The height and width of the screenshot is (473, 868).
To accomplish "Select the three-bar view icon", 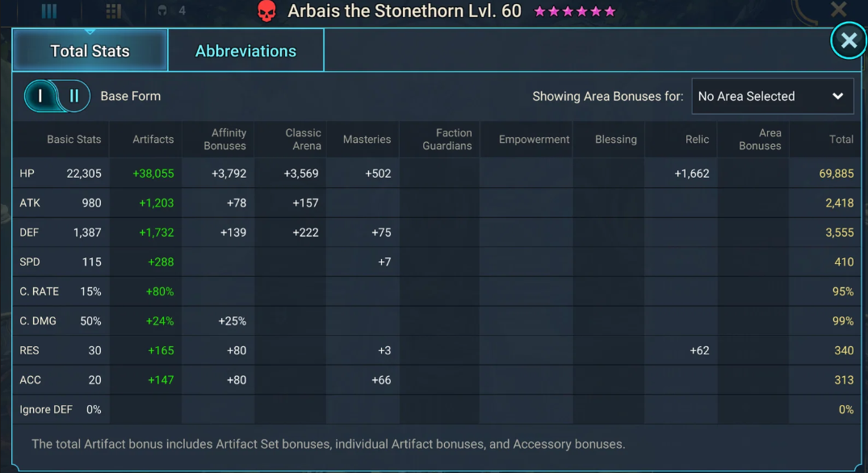I will [49, 11].
